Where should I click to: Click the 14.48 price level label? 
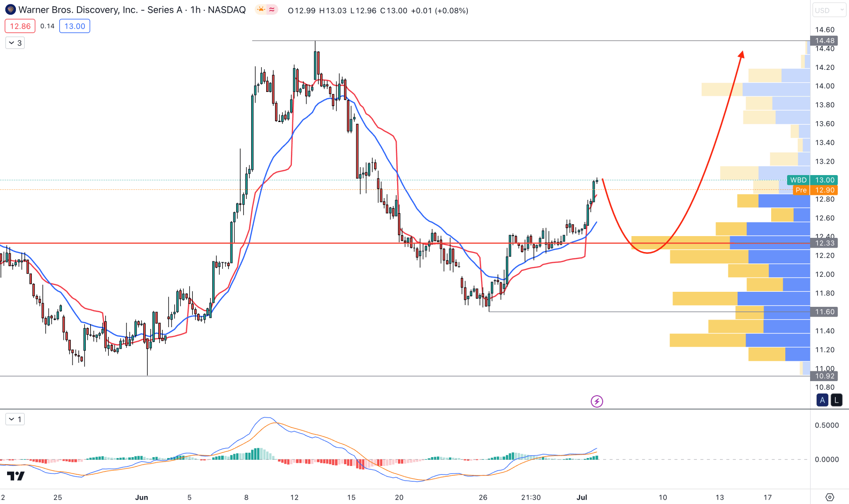coord(825,41)
